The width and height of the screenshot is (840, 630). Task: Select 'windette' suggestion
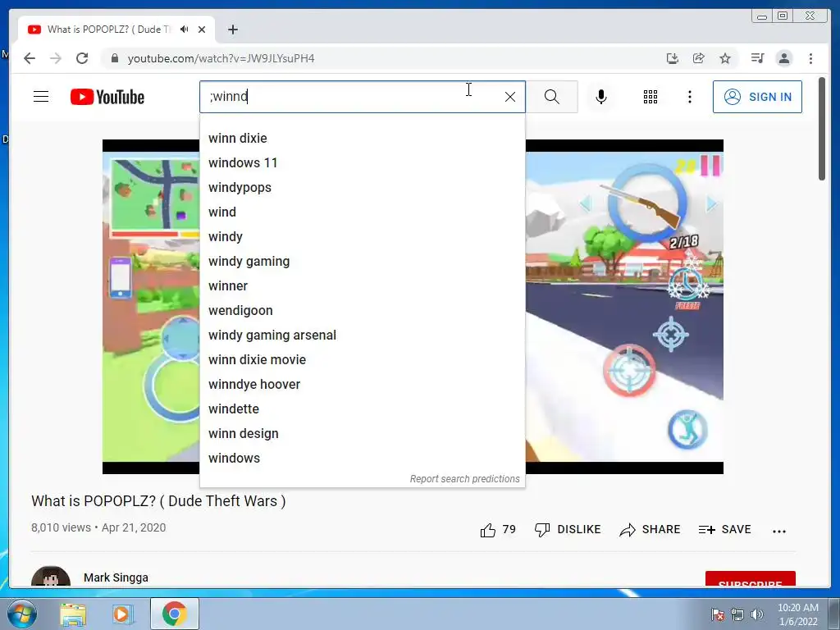(362, 409)
